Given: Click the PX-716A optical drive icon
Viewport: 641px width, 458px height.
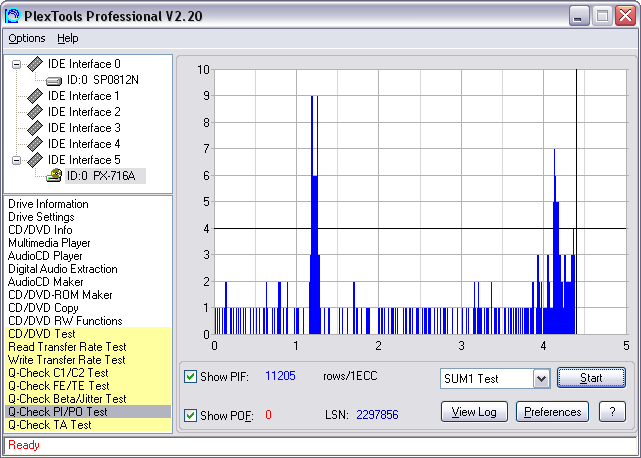Looking at the screenshot, I should [x=54, y=175].
